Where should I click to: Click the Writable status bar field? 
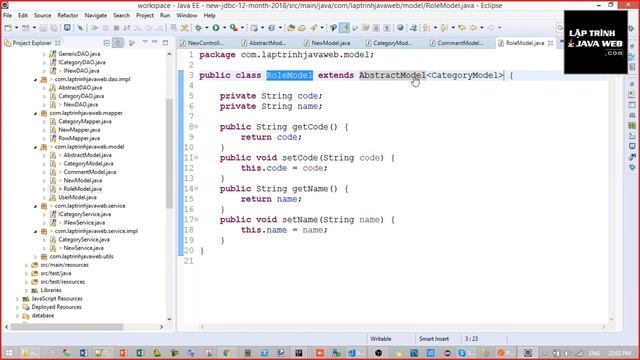(381, 339)
